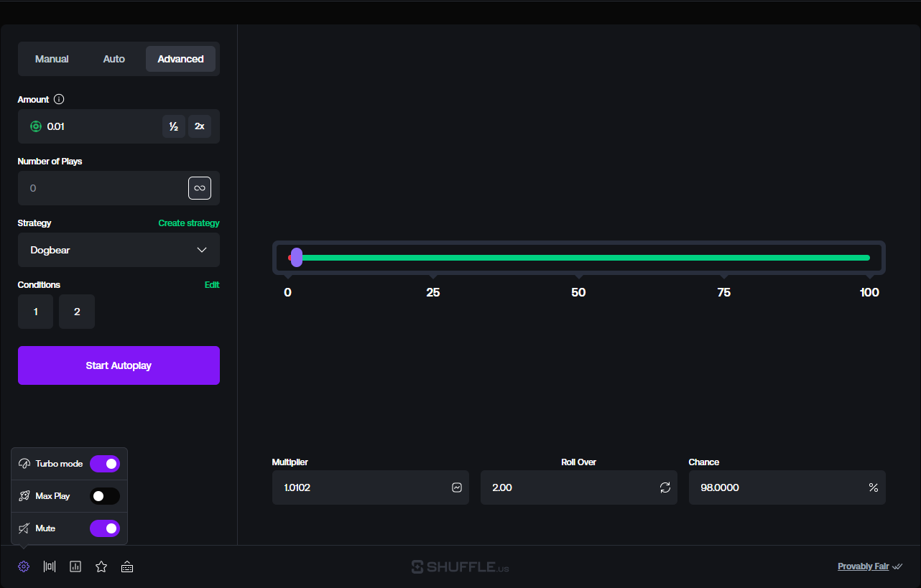Enable Max Play
This screenshot has width=921, height=588.
pos(105,495)
